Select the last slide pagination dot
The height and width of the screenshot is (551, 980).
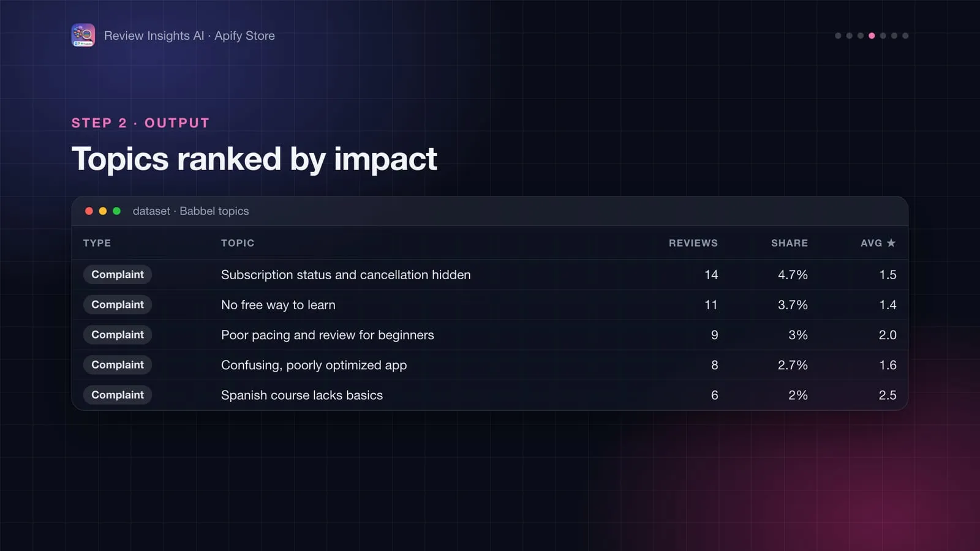click(905, 36)
